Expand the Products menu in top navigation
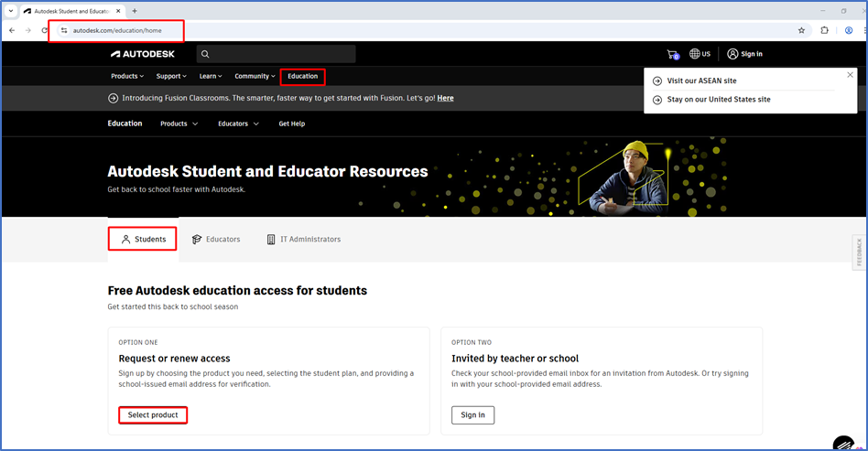This screenshot has width=868, height=451. point(127,76)
